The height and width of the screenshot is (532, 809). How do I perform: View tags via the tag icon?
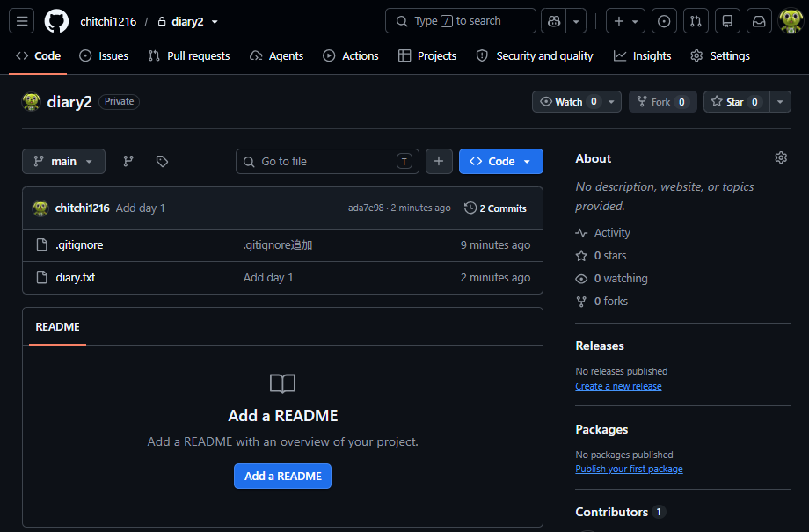point(162,162)
